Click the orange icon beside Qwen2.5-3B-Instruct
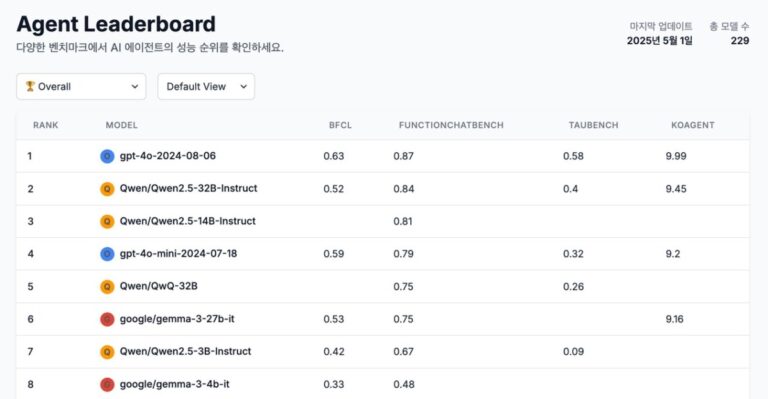 [107, 352]
